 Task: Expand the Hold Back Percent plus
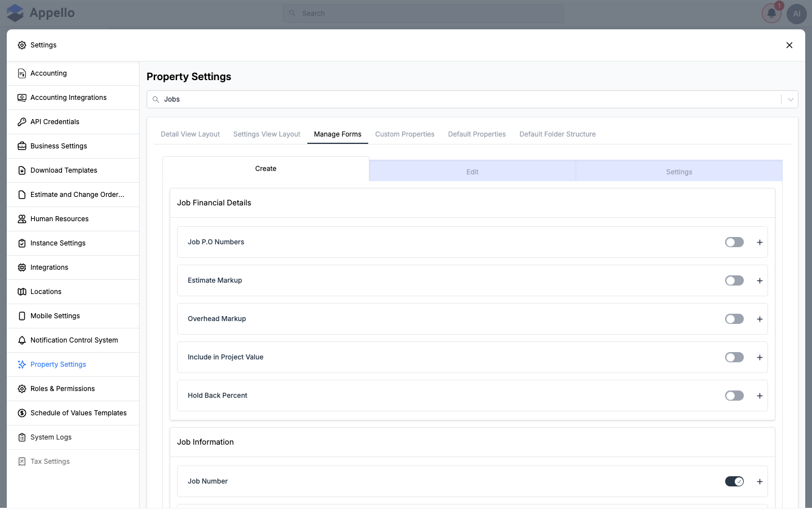click(x=760, y=396)
